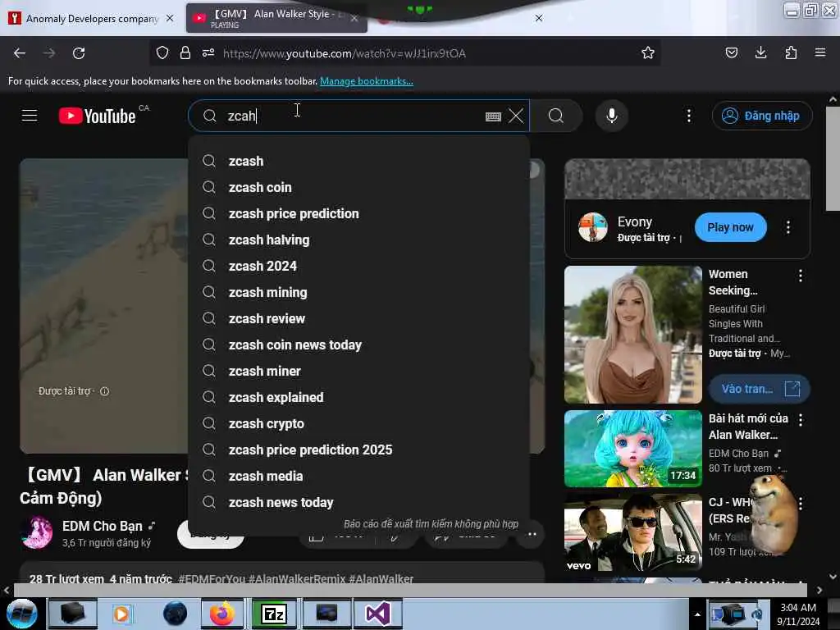Viewport: 840px width, 630px height.
Task: Select the 'zcash news today' suggestion
Action: [x=359, y=503]
